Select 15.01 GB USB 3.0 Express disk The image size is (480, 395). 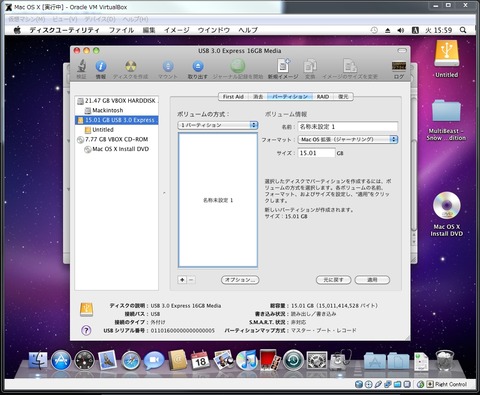(x=117, y=120)
